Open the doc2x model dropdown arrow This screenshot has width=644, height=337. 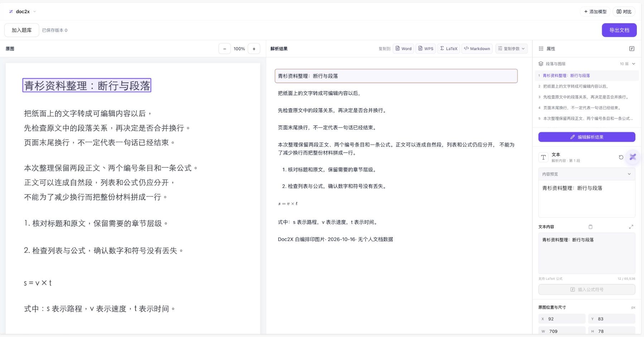[35, 11]
